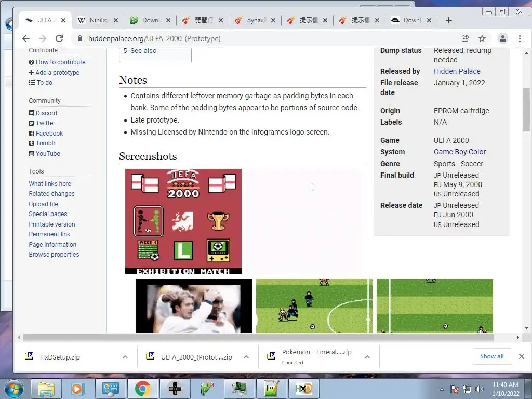Close the Nihilis Wikipedia tab
Viewport: 532px width, 399px height.
[x=116, y=20]
